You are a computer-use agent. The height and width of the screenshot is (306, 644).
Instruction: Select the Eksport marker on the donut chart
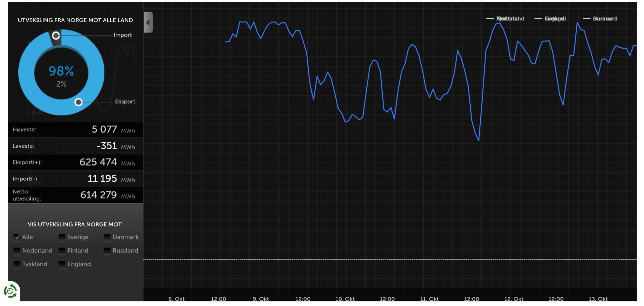click(x=78, y=102)
